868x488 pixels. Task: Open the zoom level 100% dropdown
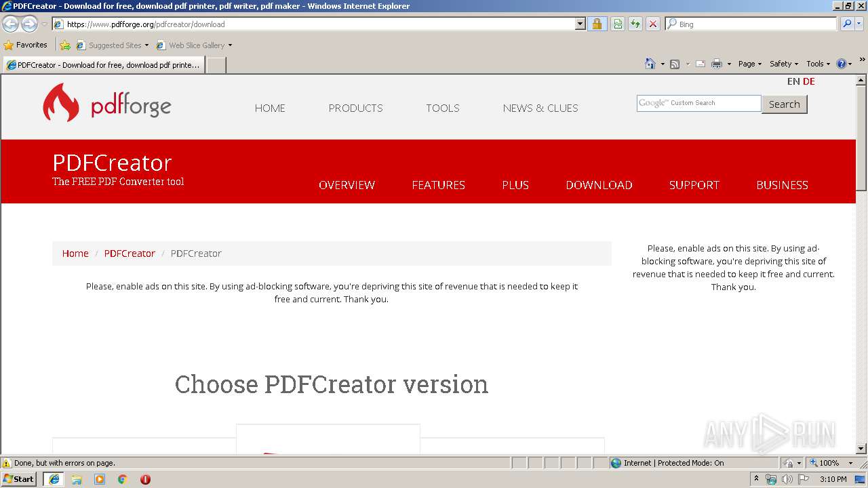point(850,463)
